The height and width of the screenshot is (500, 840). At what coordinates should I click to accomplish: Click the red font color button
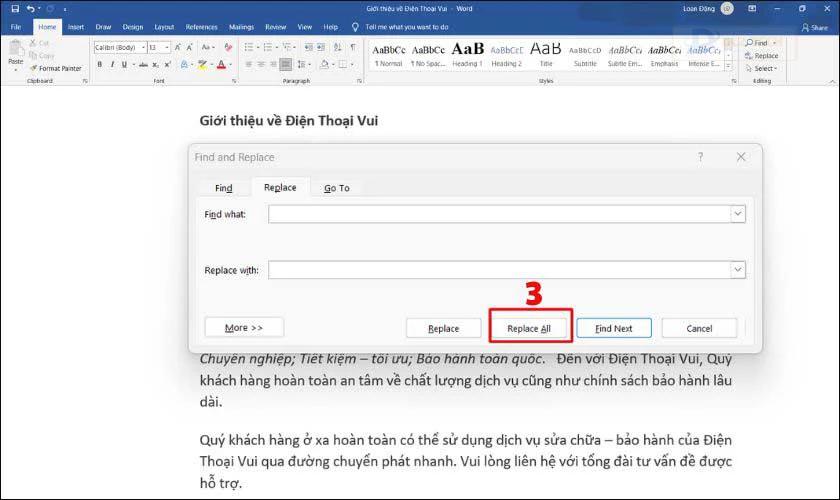[221, 64]
